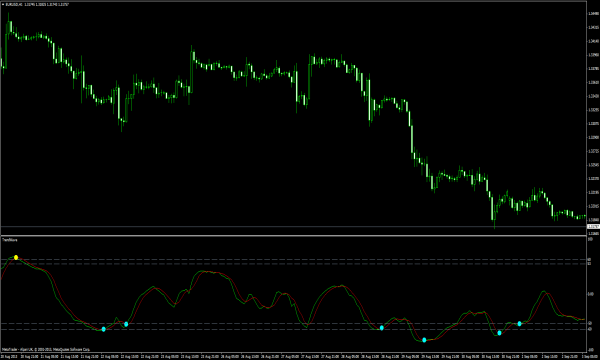Click the MetaTrader copyright text at bottom-left

(46, 349)
